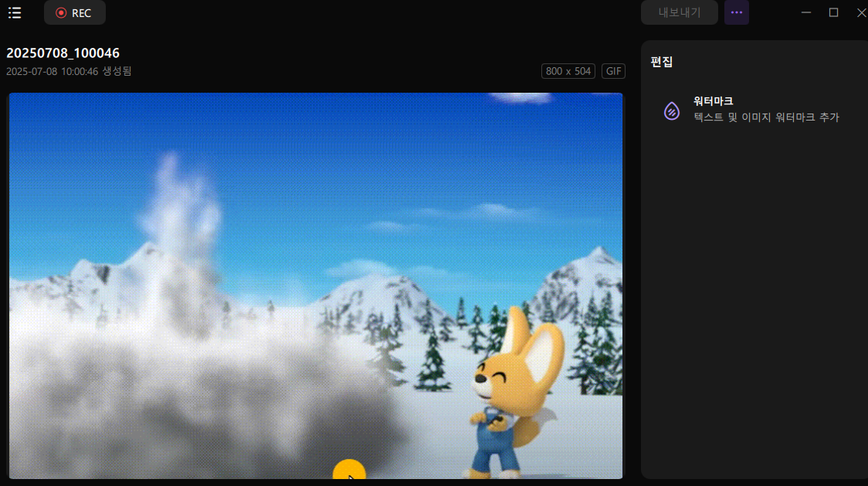Close the application window

pos(861,12)
